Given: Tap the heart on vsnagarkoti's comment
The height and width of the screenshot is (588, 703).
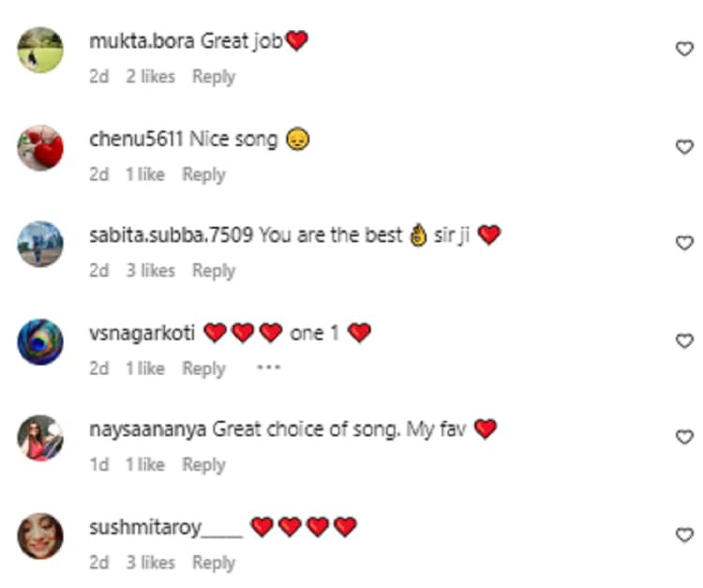Looking at the screenshot, I should coord(684,340).
